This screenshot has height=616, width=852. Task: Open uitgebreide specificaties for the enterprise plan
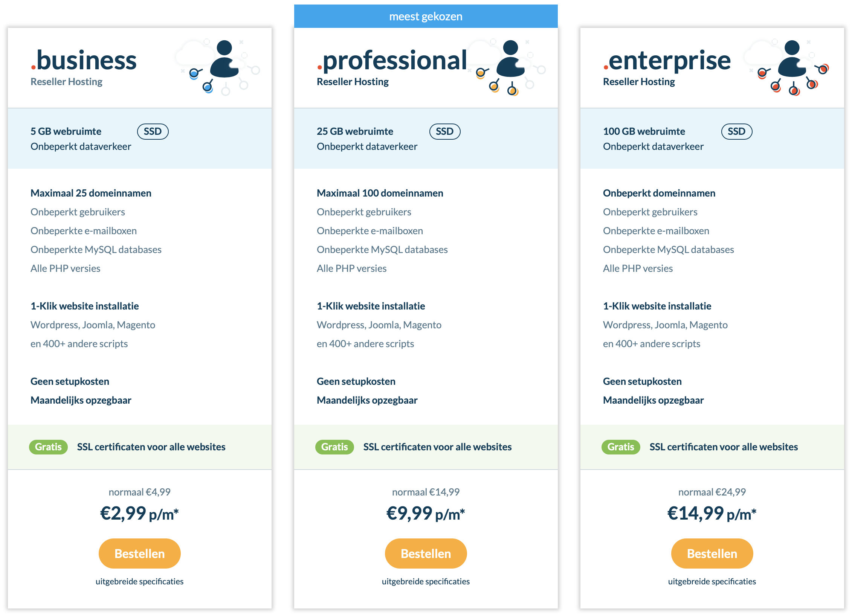click(x=712, y=581)
